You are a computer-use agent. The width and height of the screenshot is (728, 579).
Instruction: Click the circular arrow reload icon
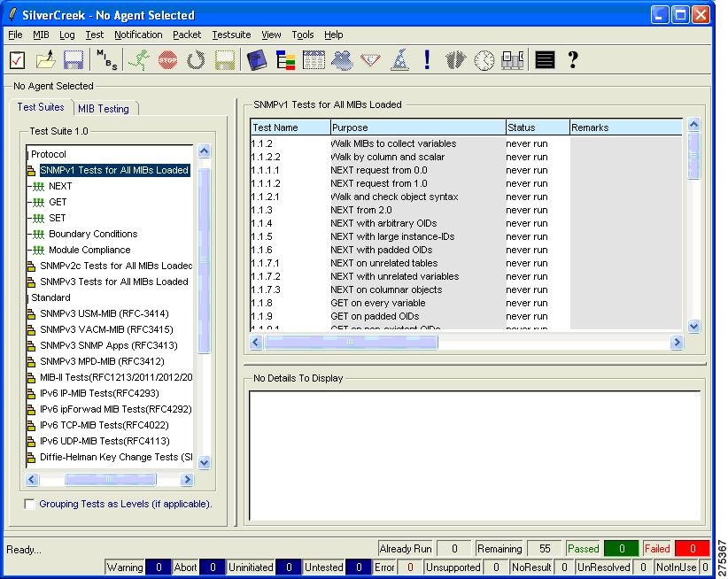click(x=196, y=60)
